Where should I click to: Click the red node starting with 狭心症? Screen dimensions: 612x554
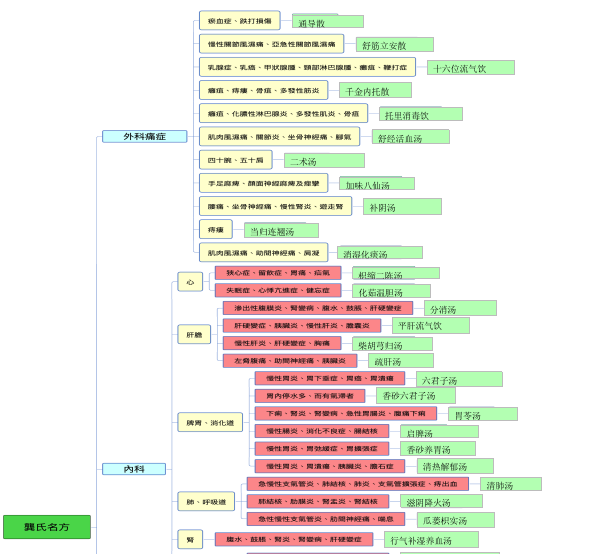tap(278, 273)
